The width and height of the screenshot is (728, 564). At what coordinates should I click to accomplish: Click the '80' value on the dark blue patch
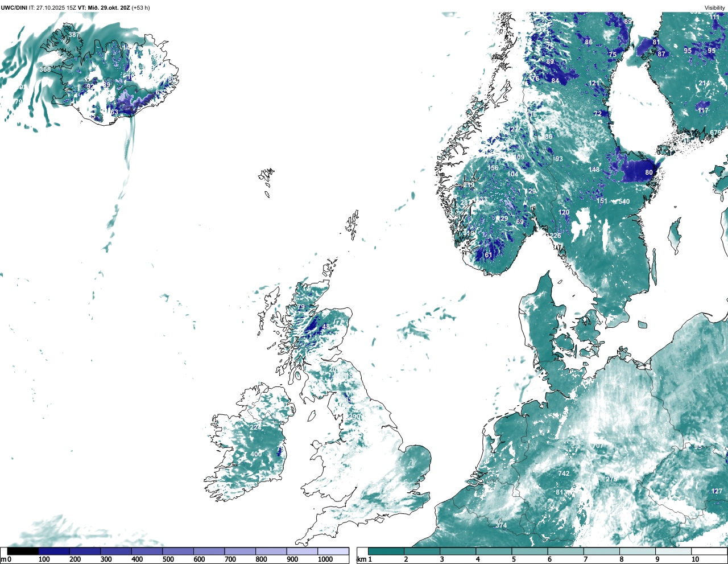click(x=649, y=172)
